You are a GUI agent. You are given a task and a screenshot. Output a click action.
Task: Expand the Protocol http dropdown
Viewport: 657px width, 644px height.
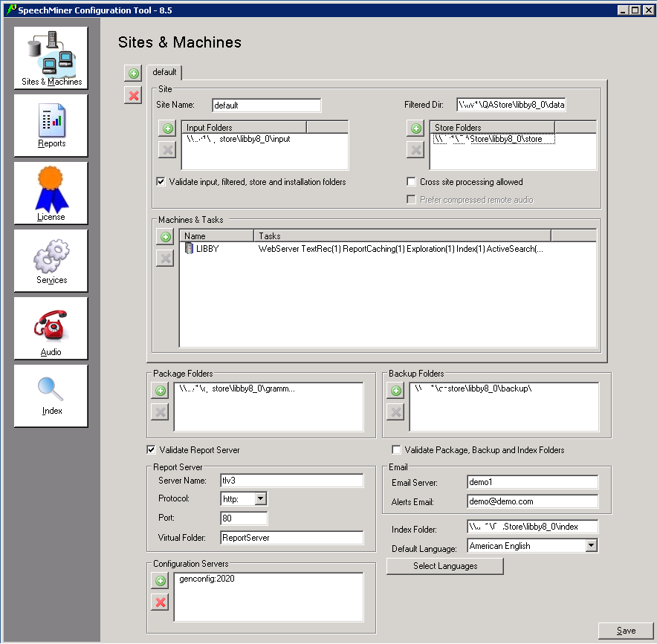pyautogui.click(x=260, y=499)
